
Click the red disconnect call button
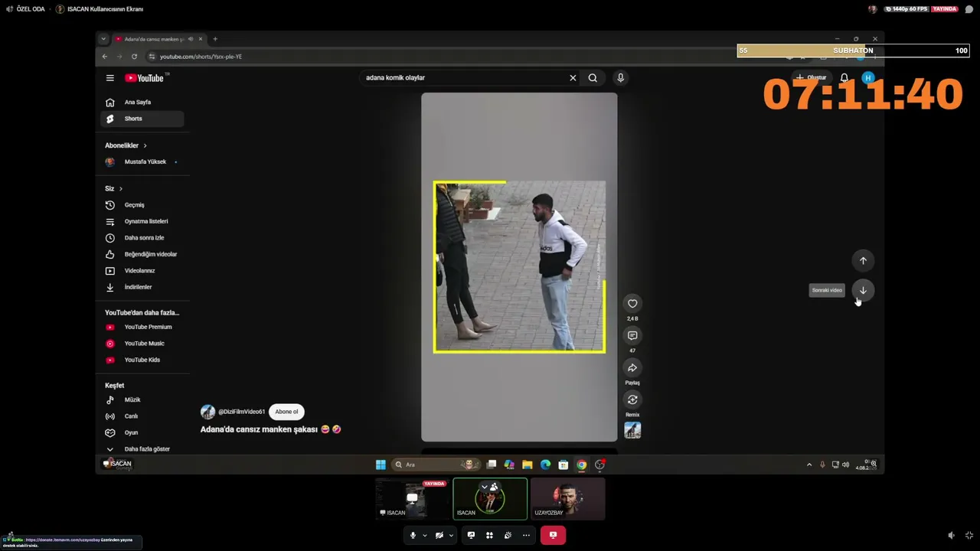(553, 536)
